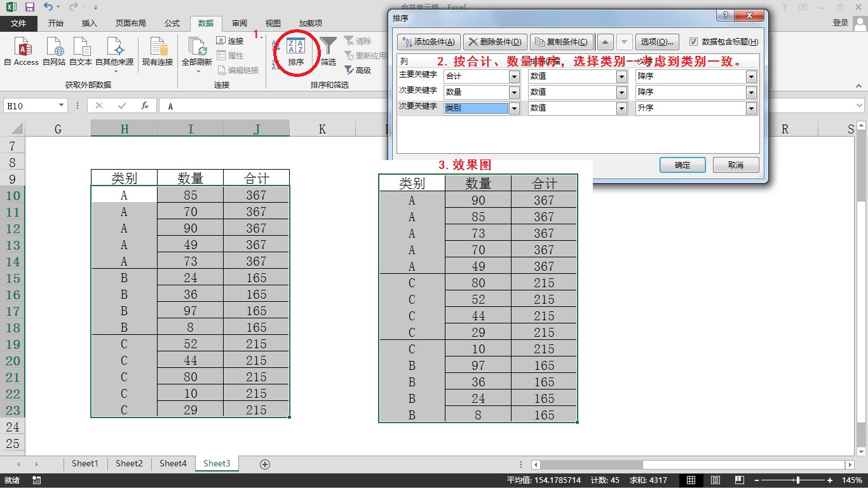This screenshot has width=868, height=488.
Task: Select the Sheet4 tab
Action: click(x=173, y=464)
